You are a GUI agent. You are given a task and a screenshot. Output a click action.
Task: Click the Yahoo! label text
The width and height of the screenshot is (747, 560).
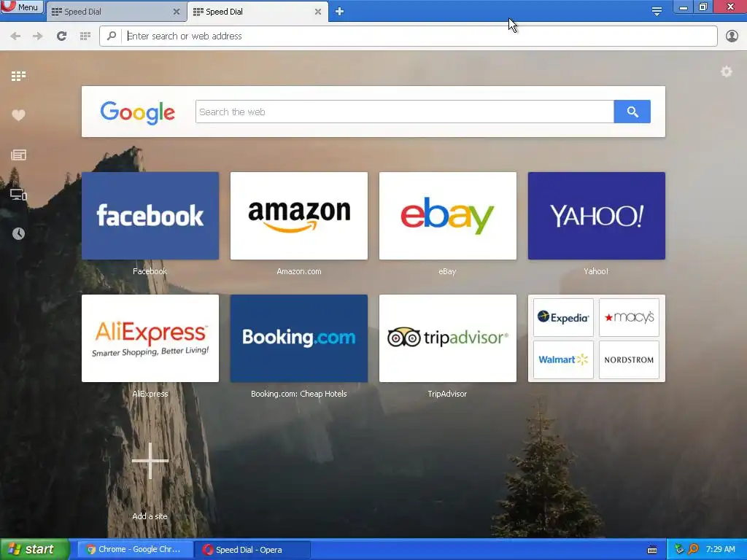596,271
